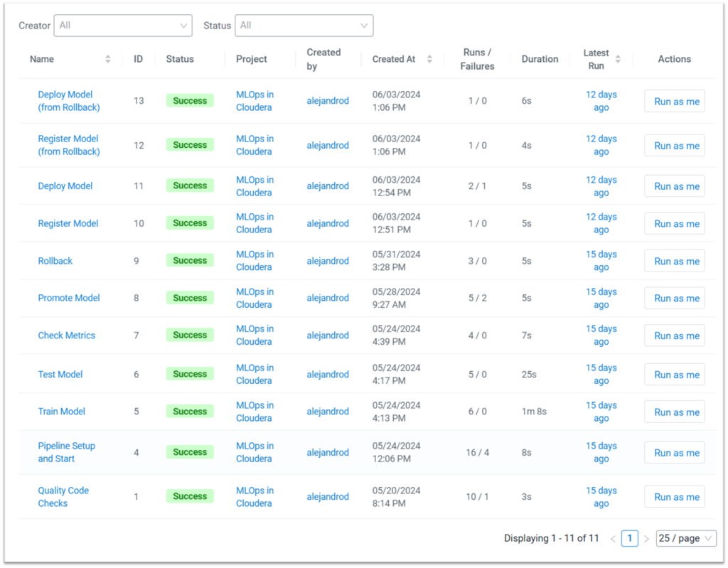Image resolution: width=728 pixels, height=568 pixels.
Task: Sort by Latest Run column arrows
Action: pos(618,59)
